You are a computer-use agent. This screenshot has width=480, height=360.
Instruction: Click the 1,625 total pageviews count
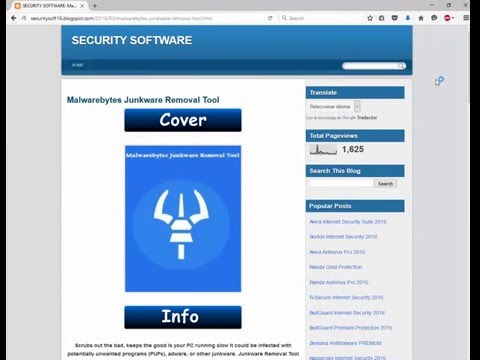pyautogui.click(x=353, y=149)
